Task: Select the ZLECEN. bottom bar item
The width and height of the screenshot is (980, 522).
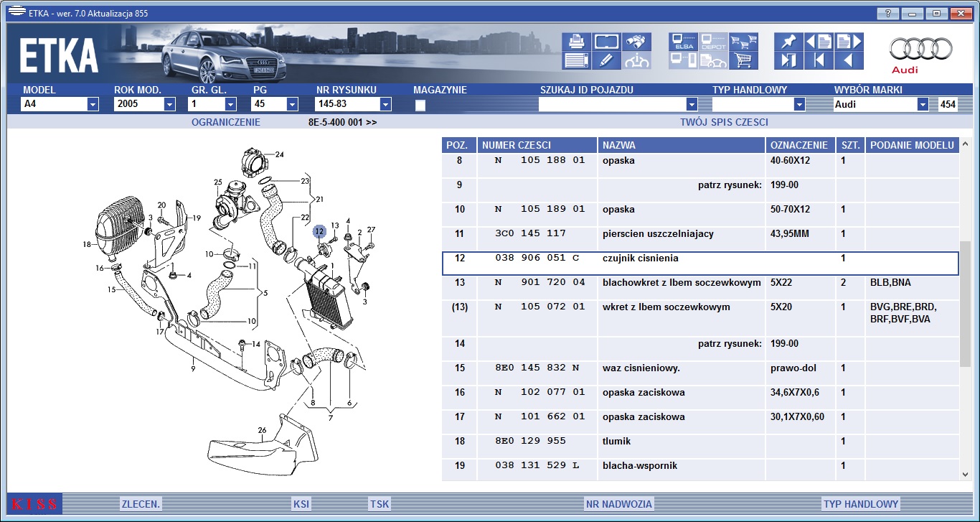Action: point(141,504)
